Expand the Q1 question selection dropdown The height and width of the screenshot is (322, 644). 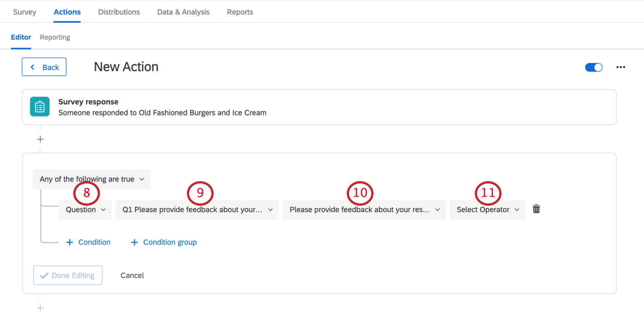click(x=197, y=210)
